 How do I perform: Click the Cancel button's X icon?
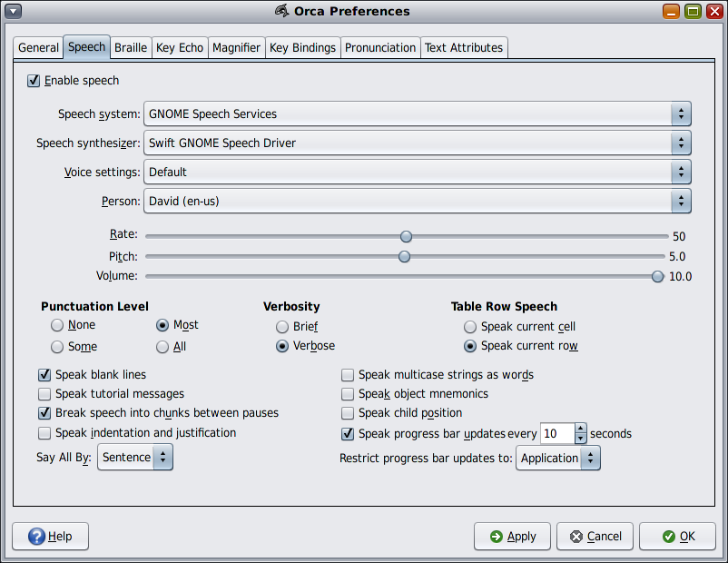click(x=576, y=537)
